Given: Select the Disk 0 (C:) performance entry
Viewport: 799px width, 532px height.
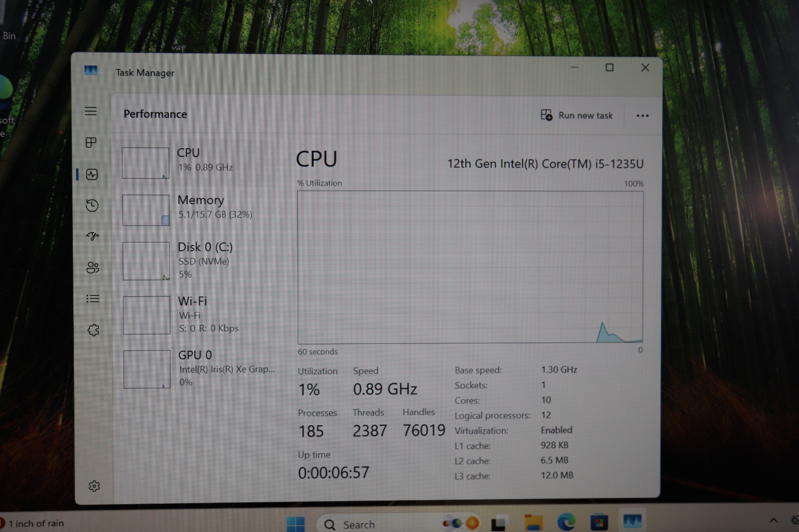Looking at the screenshot, I should [x=200, y=261].
